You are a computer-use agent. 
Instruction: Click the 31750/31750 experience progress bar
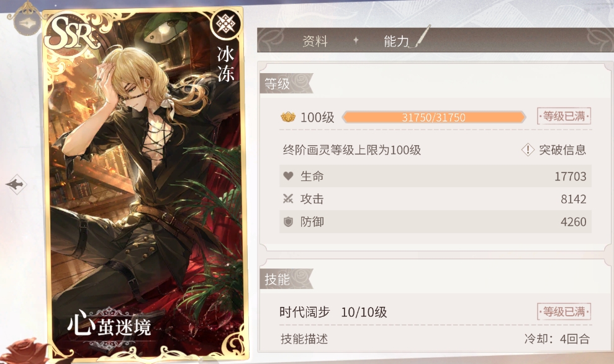[434, 117]
